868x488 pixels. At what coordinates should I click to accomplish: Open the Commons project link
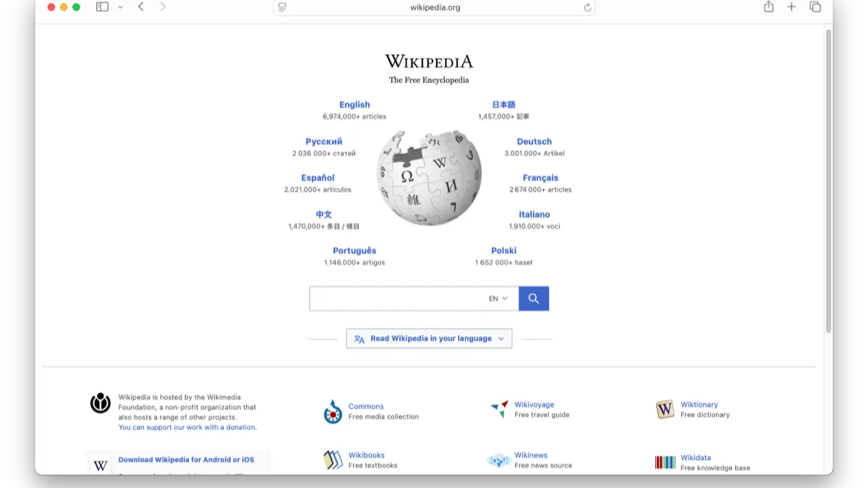click(x=366, y=406)
